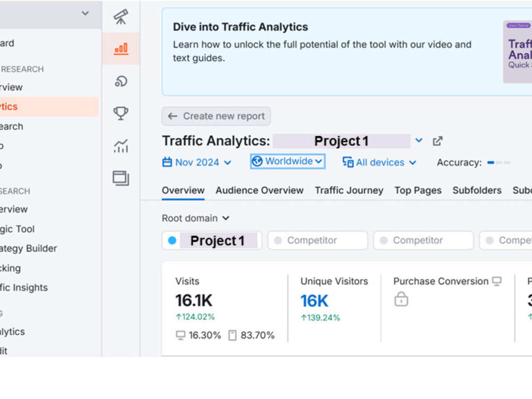The width and height of the screenshot is (532, 399).
Task: Switch to the Overview tab
Action: pos(183,190)
